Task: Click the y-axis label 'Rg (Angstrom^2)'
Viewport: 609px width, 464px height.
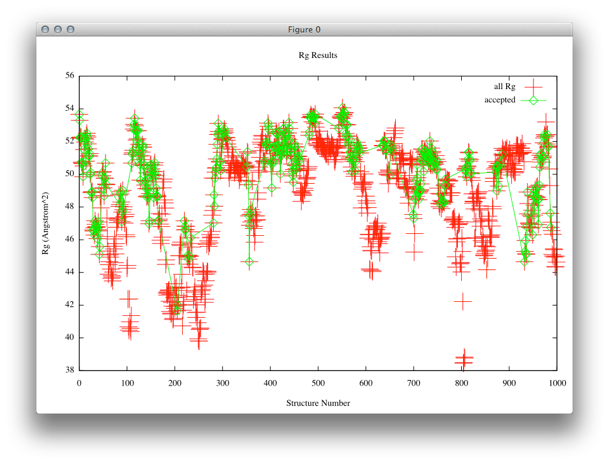Action: [x=46, y=222]
